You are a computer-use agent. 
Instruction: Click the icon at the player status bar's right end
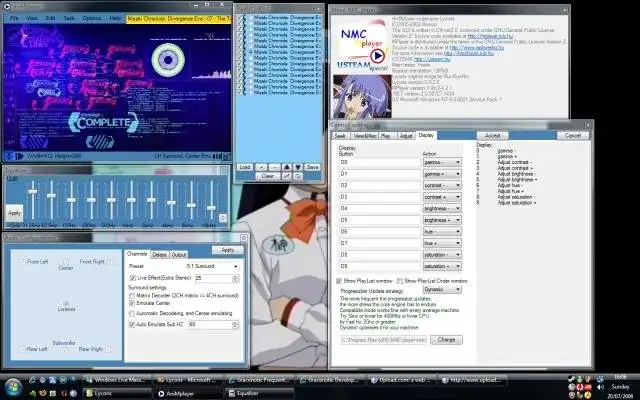pyautogui.click(x=227, y=156)
